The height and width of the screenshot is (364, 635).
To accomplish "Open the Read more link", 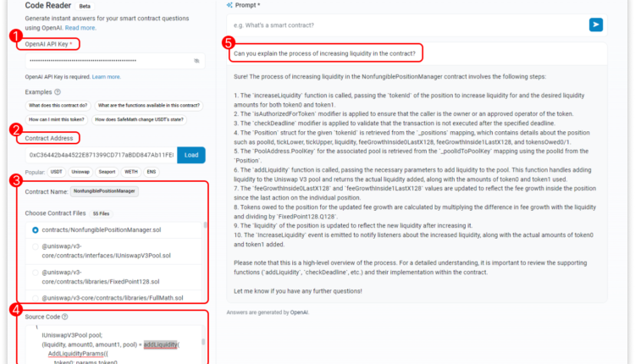I will (80, 28).
